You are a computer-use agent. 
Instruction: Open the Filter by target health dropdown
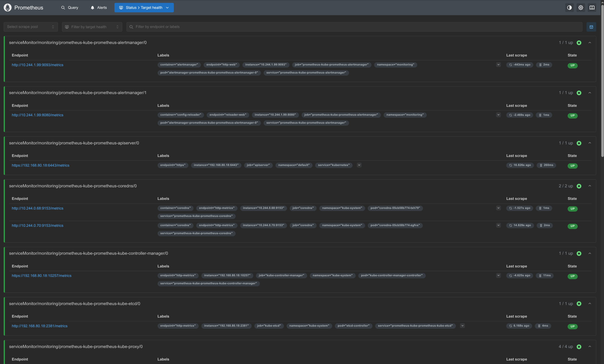92,27
